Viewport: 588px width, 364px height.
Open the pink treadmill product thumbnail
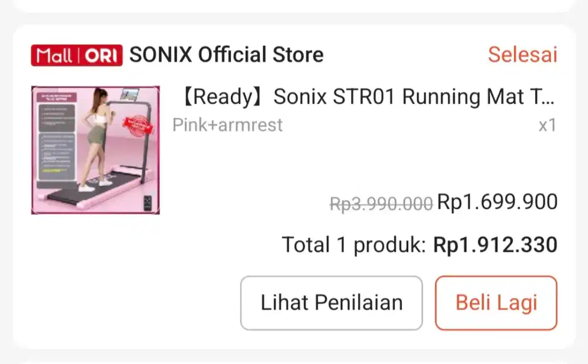tap(95, 150)
